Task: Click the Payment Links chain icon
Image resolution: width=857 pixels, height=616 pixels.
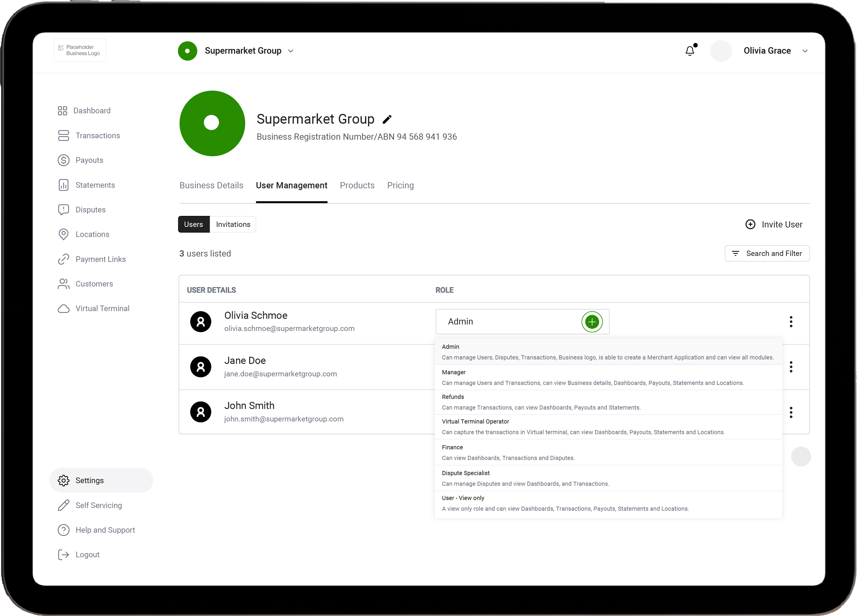Action: pyautogui.click(x=64, y=259)
